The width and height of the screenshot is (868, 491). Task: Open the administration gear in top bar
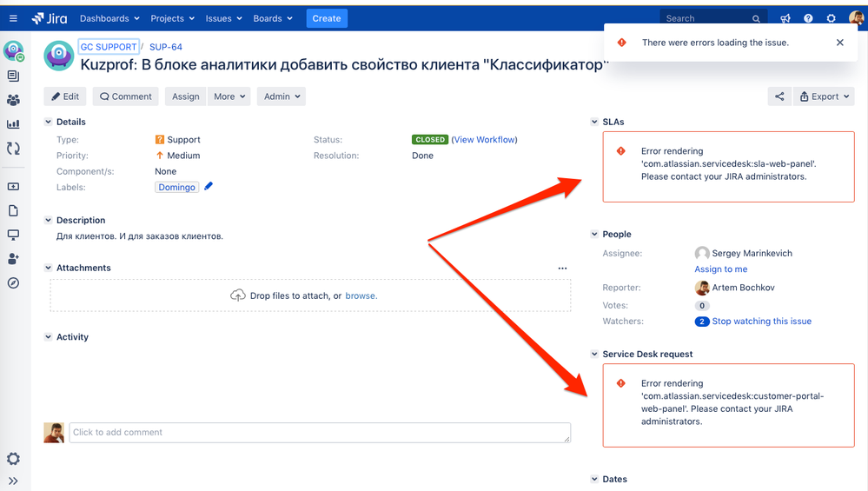pos(831,18)
